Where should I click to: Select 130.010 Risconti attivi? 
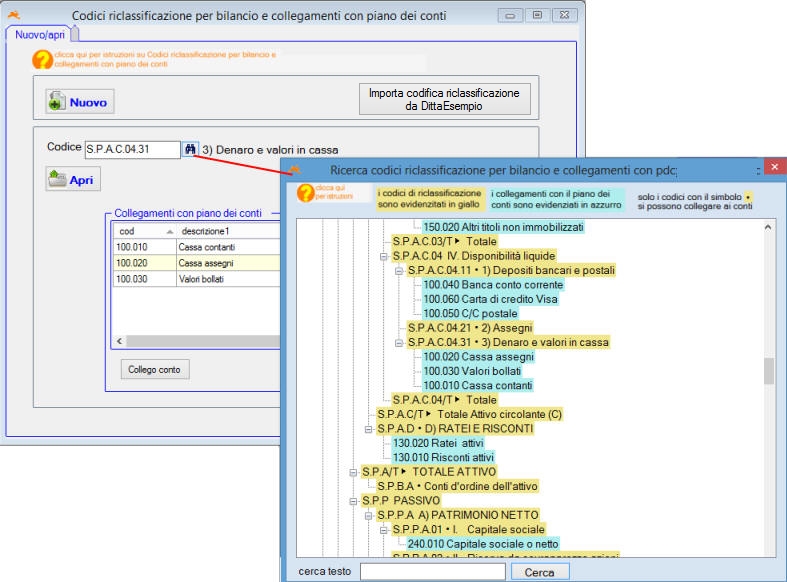(x=443, y=458)
